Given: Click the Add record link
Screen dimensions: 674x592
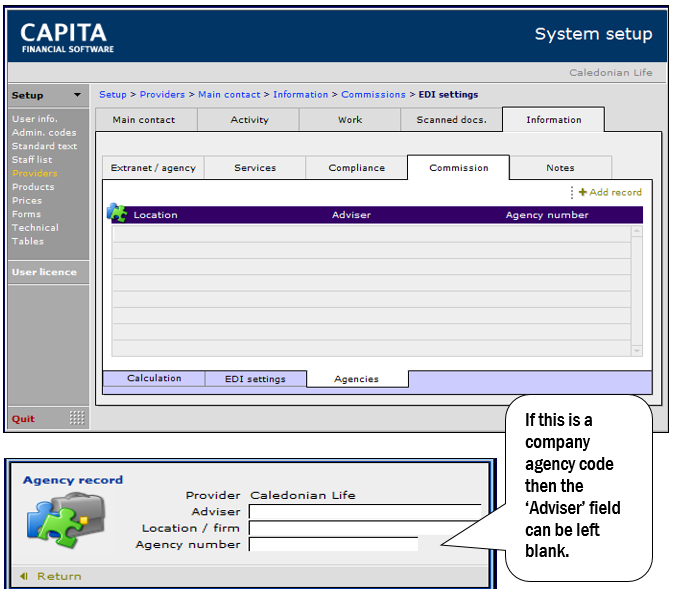Looking at the screenshot, I should 610,192.
